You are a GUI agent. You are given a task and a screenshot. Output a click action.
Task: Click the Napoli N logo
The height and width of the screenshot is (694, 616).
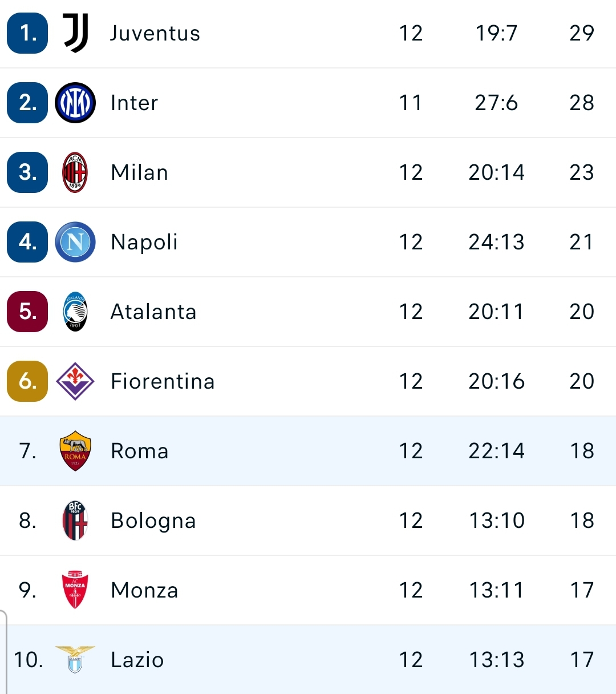(75, 242)
